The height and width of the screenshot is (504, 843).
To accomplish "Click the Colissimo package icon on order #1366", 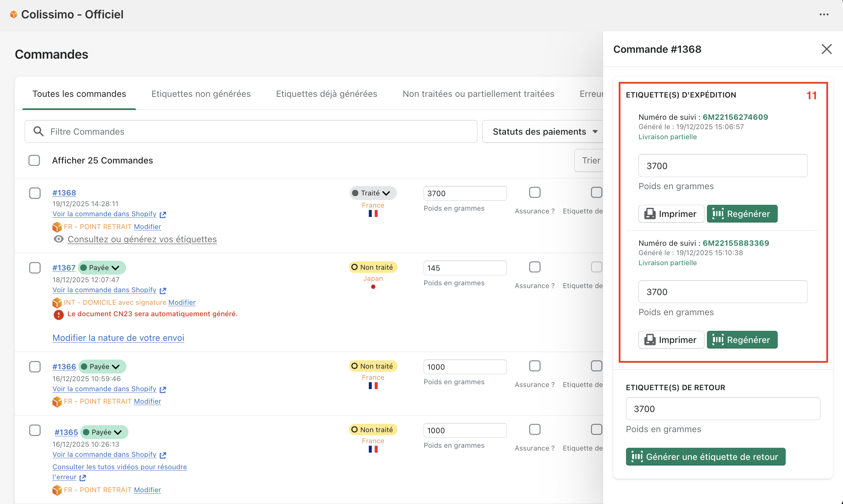I will (x=57, y=402).
